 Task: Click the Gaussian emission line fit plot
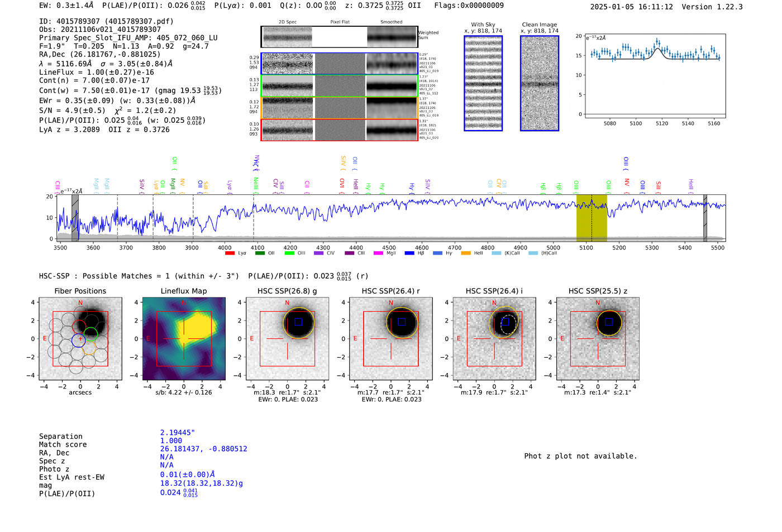655,76
